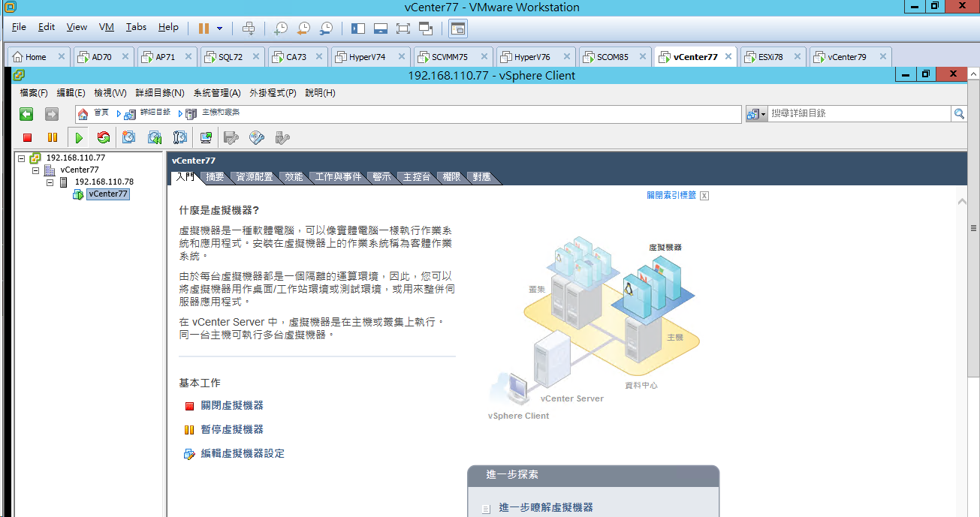Switch to the 效能 tab
The height and width of the screenshot is (517, 980).
(294, 178)
